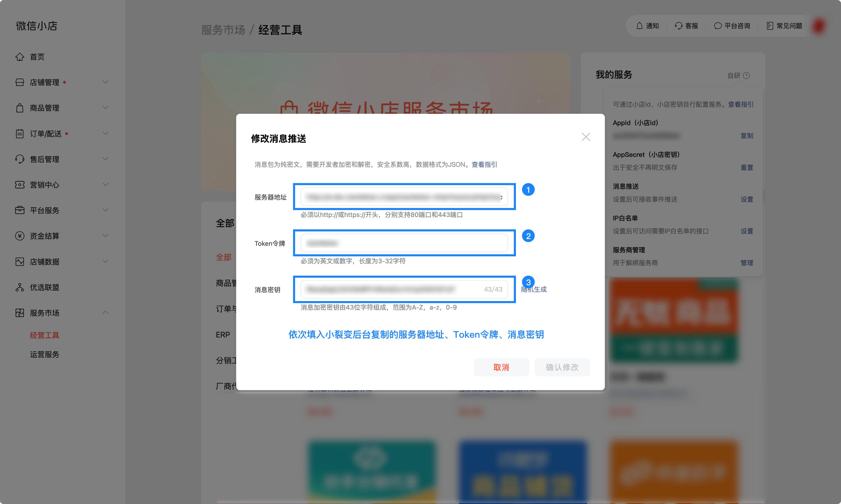
Task: Expand the 营销中心 sidebar chevron
Action: 106,185
